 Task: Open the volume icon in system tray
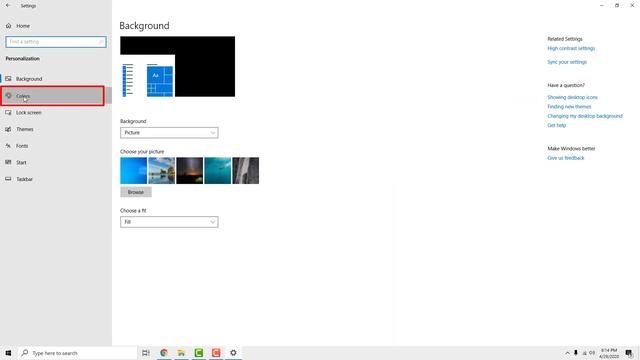(592, 353)
